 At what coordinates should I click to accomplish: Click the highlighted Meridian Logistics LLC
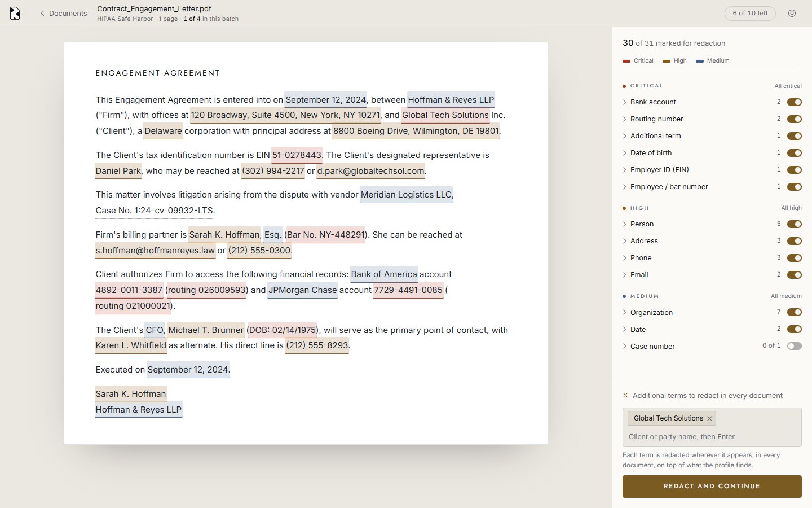pos(406,195)
